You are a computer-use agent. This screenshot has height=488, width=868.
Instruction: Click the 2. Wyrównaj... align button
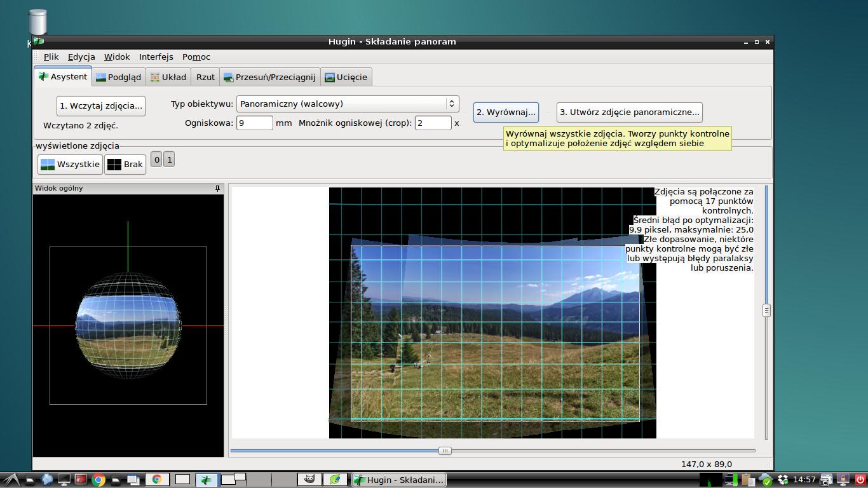click(x=506, y=112)
